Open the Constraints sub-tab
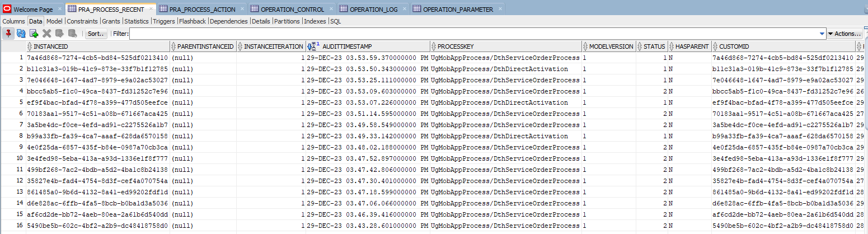This screenshot has width=868, height=234. pyautogui.click(x=82, y=21)
